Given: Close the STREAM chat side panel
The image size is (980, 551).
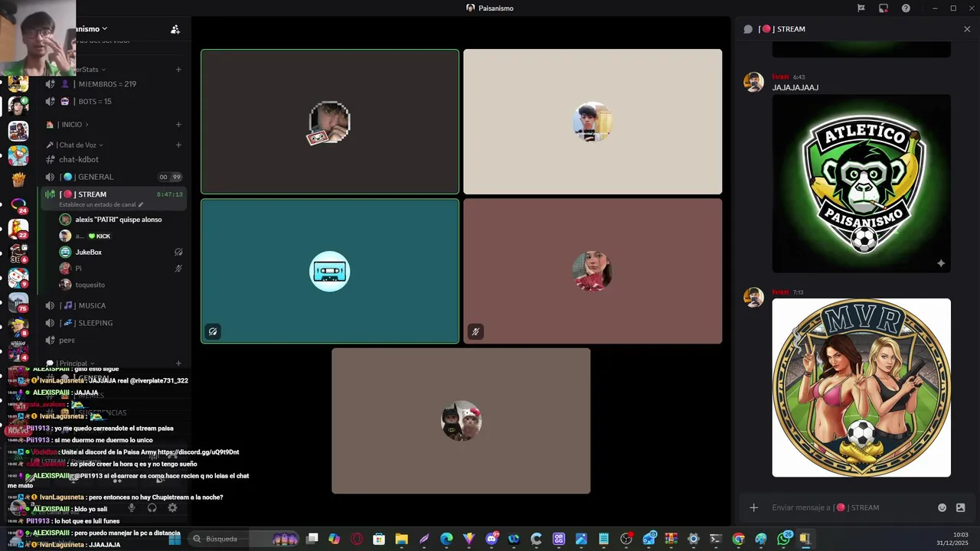Looking at the screenshot, I should tap(967, 29).
